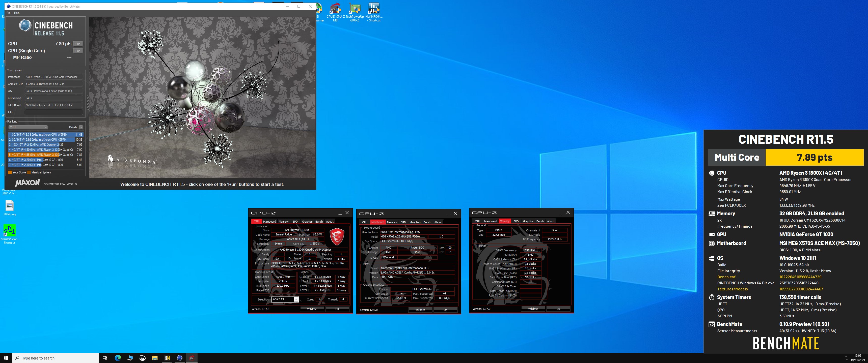
Task: Click the BenchMate code icon in the panel
Action: (x=712, y=324)
